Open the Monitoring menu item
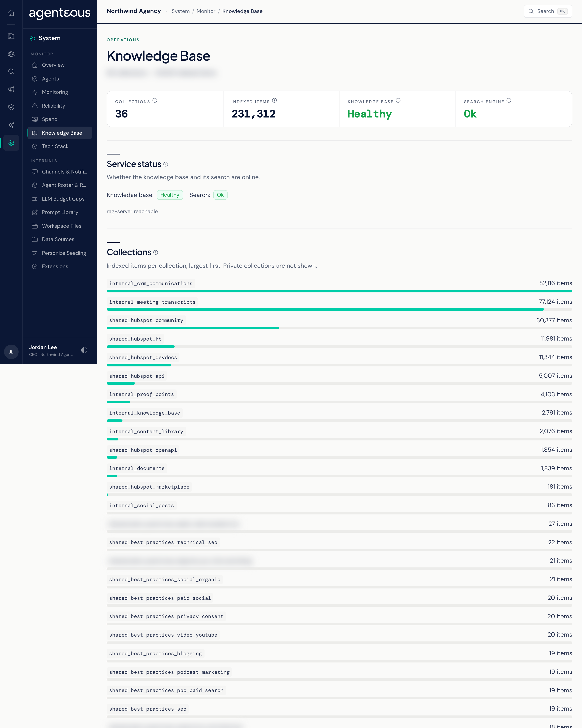582x728 pixels. (60, 92)
